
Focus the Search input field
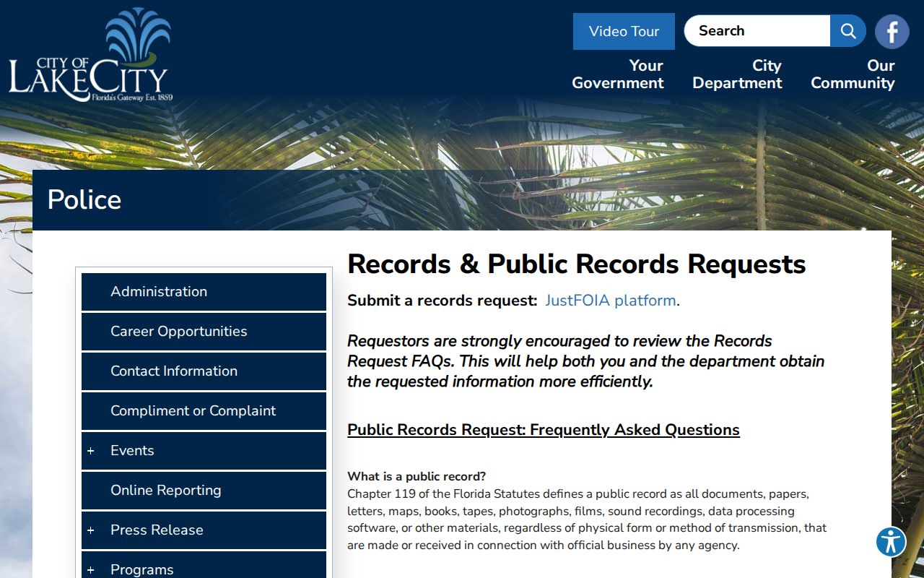click(757, 30)
